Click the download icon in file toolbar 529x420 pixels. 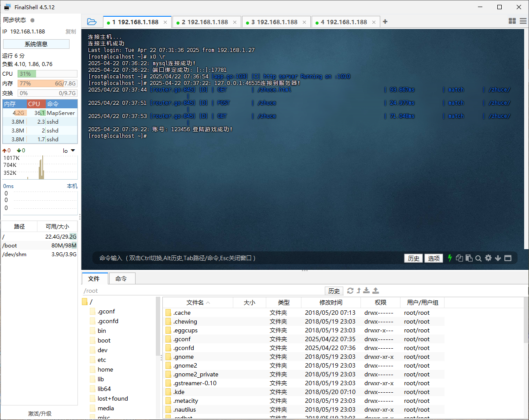click(366, 291)
